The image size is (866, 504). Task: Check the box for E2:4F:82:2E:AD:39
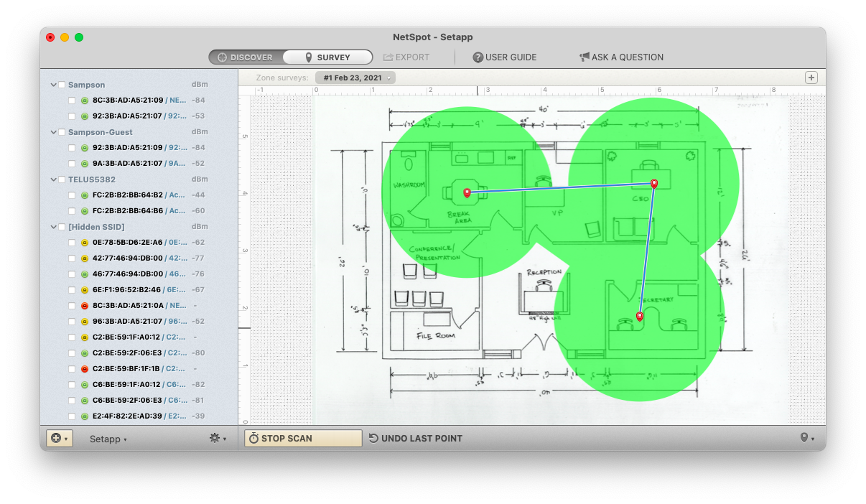tap(72, 416)
